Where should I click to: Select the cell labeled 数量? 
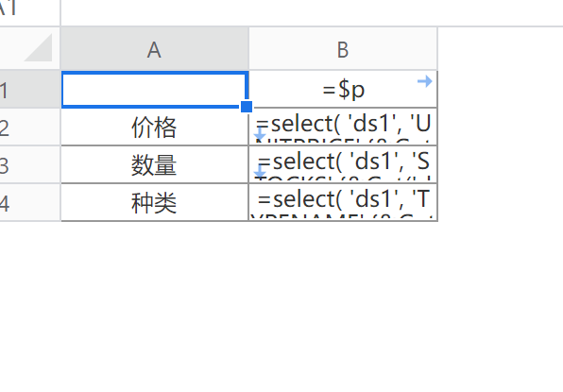click(x=154, y=164)
